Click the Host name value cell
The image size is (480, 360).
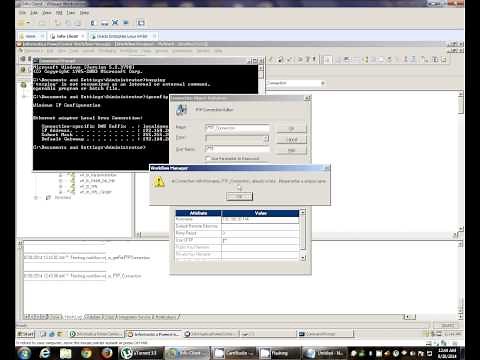point(260,219)
